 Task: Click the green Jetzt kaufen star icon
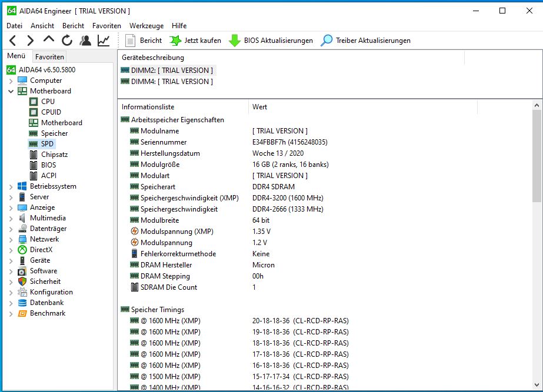pos(175,41)
